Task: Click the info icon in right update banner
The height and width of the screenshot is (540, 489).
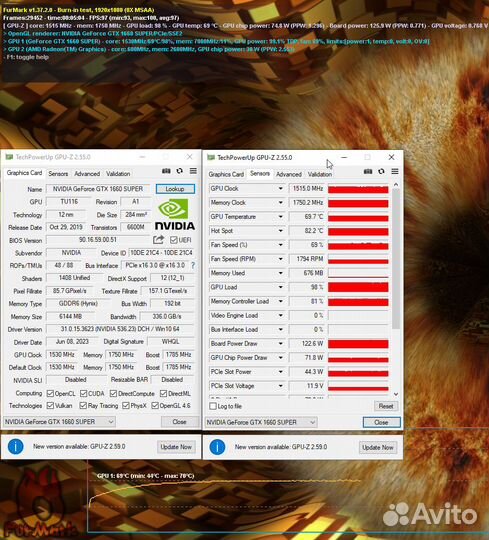Action: [x=217, y=447]
